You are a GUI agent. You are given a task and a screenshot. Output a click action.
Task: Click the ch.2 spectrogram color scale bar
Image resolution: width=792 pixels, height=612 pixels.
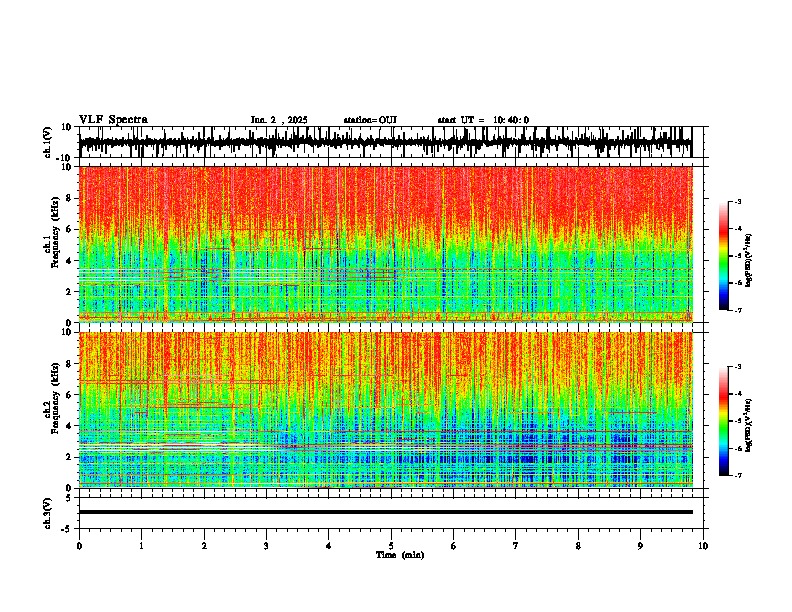(x=724, y=421)
